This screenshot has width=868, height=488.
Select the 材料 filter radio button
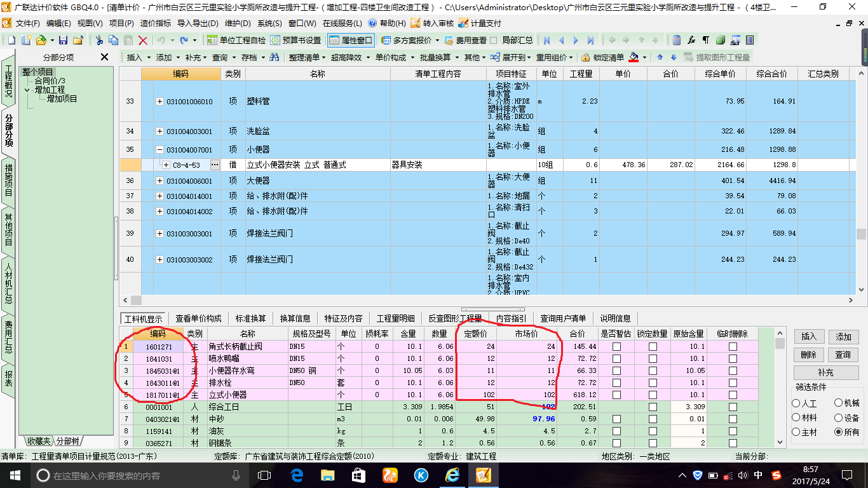coord(796,417)
